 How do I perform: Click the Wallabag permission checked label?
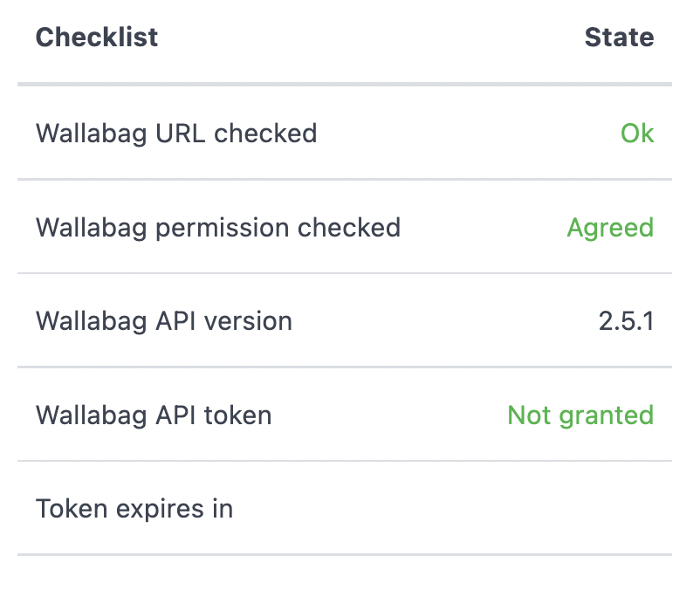click(x=217, y=227)
